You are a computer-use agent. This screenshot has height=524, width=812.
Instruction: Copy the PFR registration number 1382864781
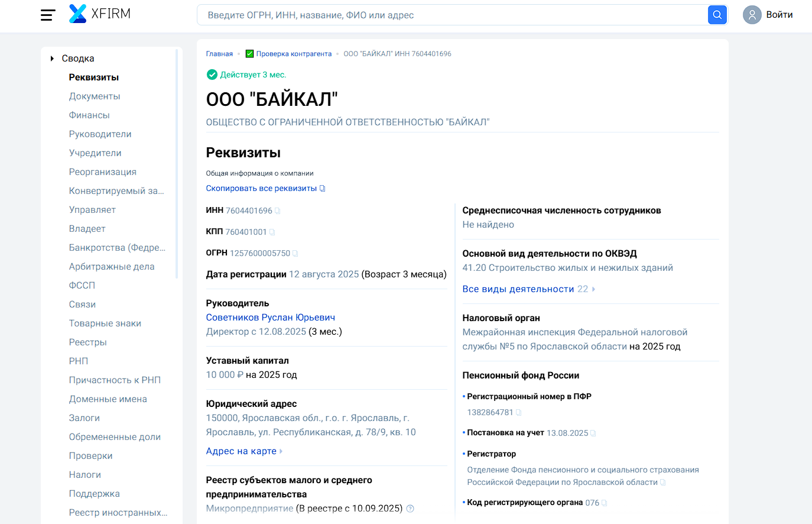point(518,413)
